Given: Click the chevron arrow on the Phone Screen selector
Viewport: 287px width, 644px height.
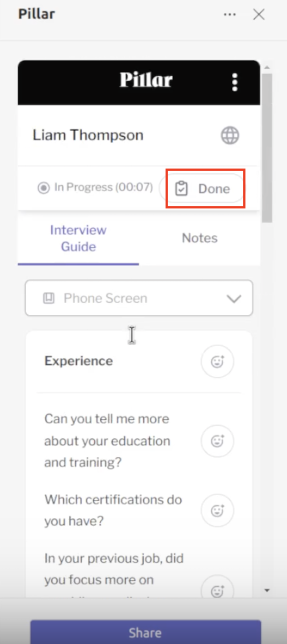Looking at the screenshot, I should tap(233, 299).
